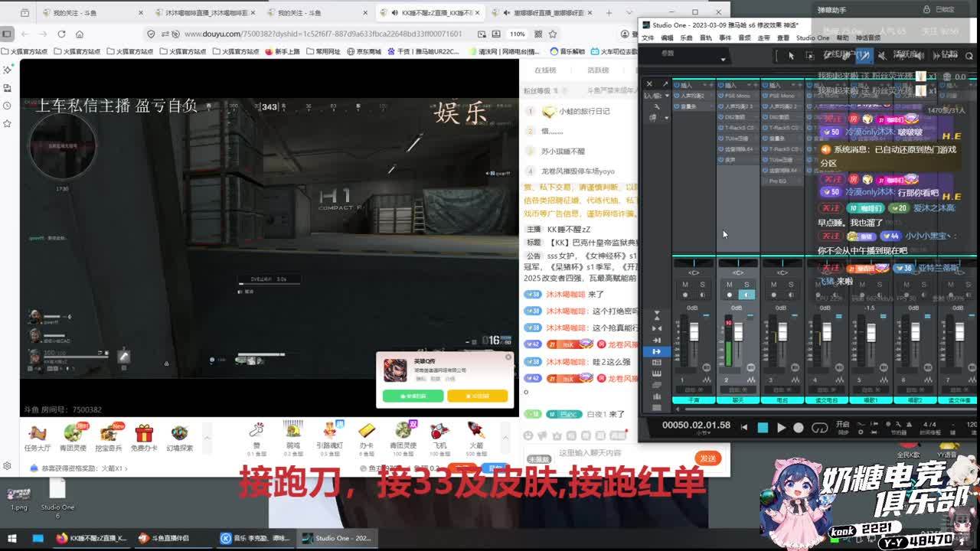The image size is (980, 551).
Task: Click the airplane gift icon labeled 飞机
Action: tap(439, 432)
